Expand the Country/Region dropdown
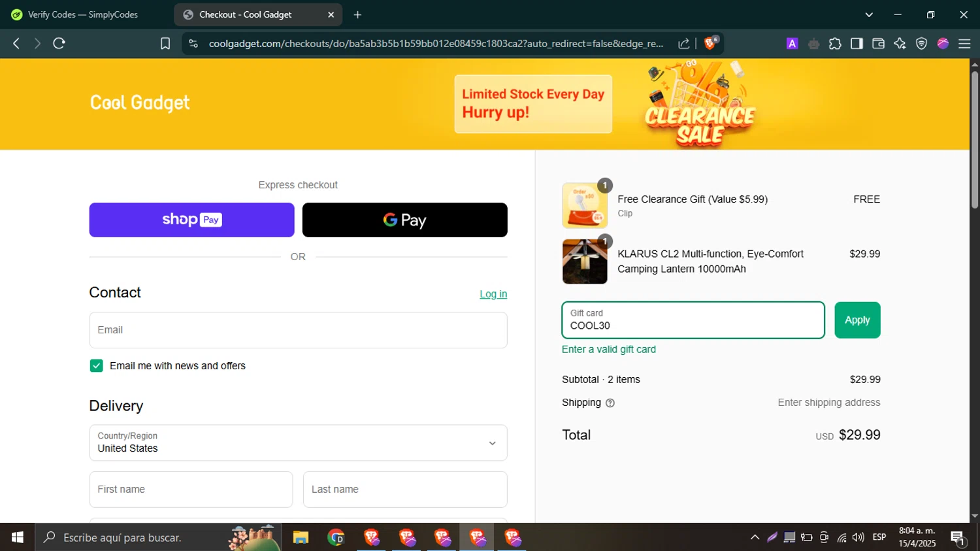The width and height of the screenshot is (980, 551). [298, 442]
